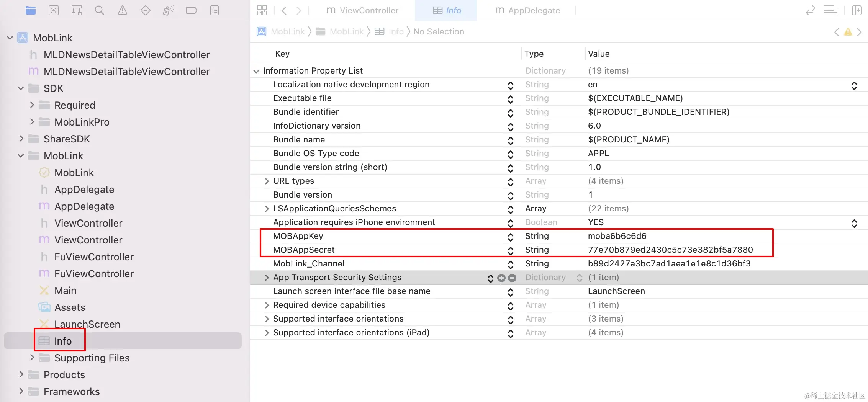Viewport: 868px width, 402px height.
Task: Click the Value column header
Action: tap(599, 54)
